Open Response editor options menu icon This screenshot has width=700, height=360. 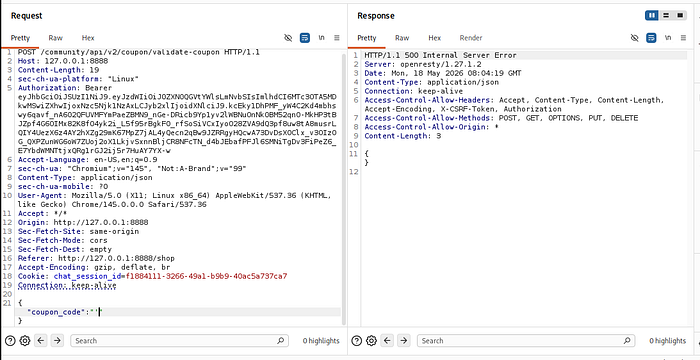[x=683, y=38]
